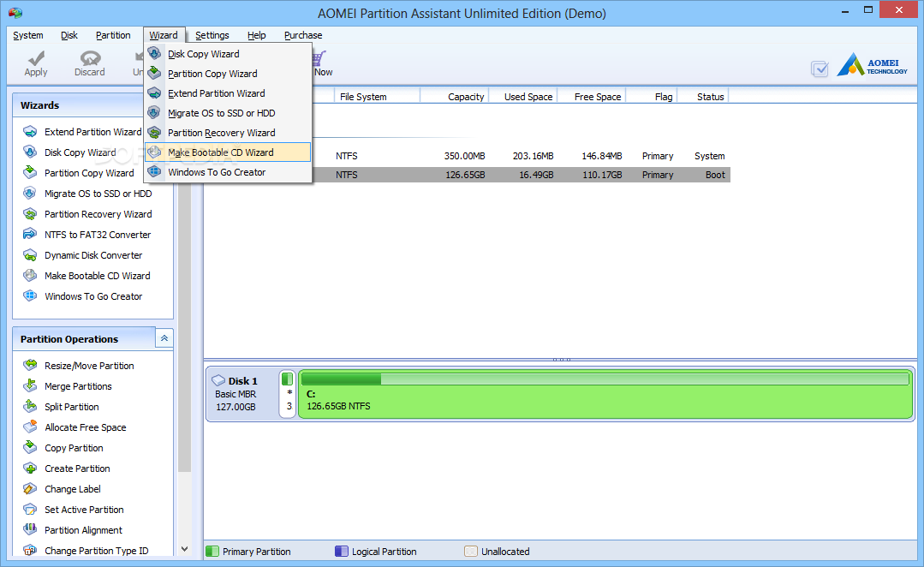The height and width of the screenshot is (567, 924).
Task: Click the Free Space column header
Action: tap(592, 97)
